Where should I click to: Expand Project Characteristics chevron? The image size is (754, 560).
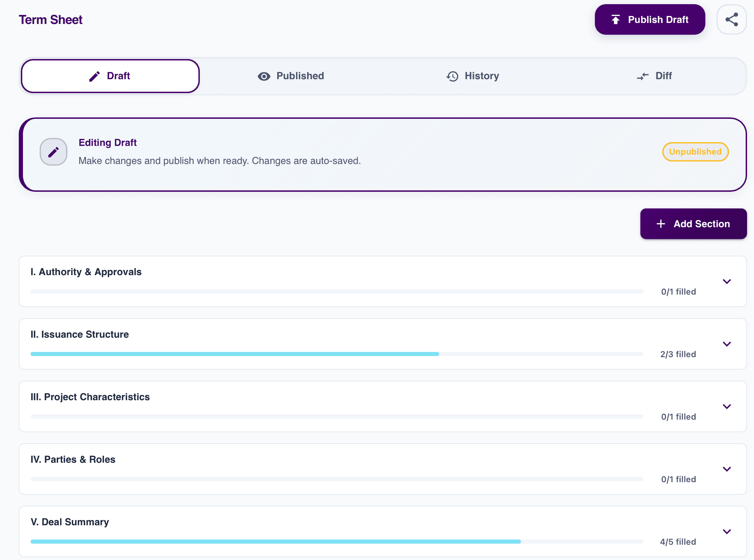727,406
